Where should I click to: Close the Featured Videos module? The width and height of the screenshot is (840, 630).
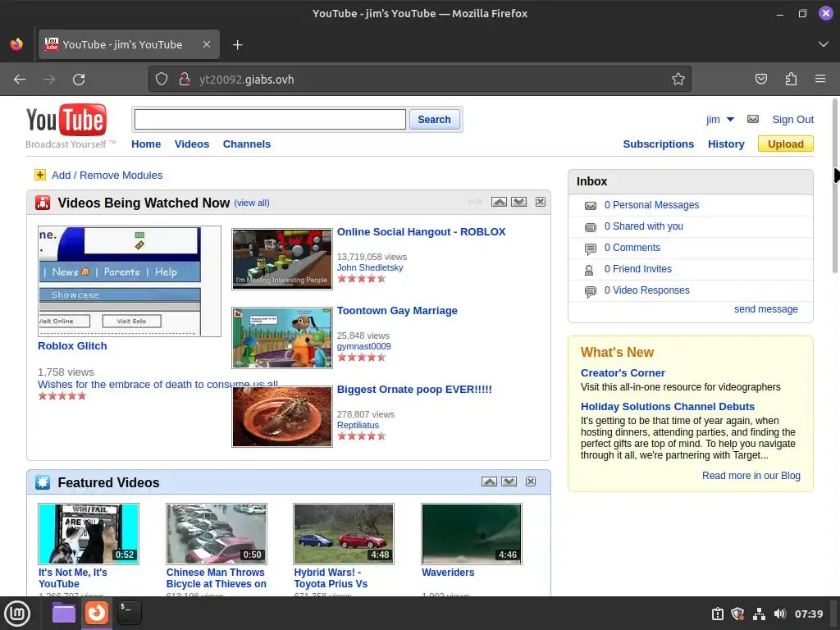tap(531, 482)
